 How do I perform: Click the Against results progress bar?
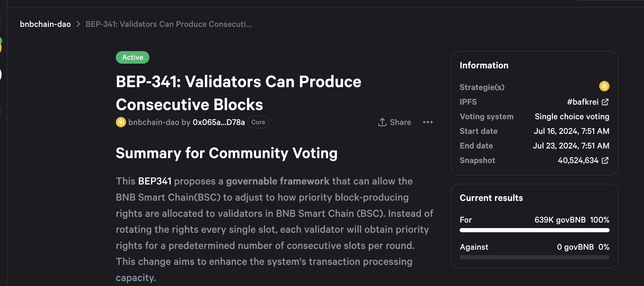(534, 257)
